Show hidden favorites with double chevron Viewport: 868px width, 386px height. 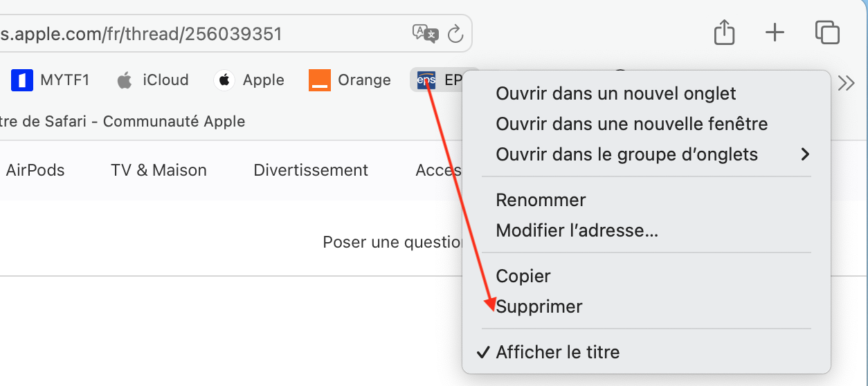[846, 83]
